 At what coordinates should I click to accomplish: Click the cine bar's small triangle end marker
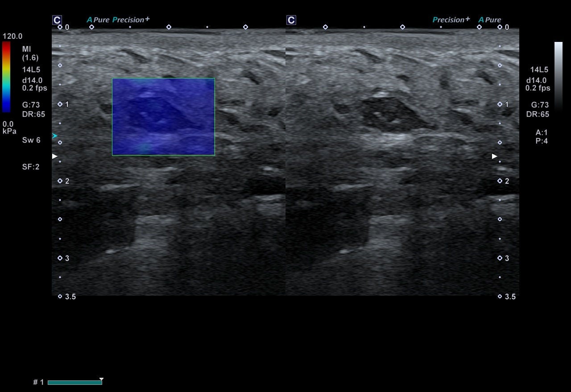[101, 380]
